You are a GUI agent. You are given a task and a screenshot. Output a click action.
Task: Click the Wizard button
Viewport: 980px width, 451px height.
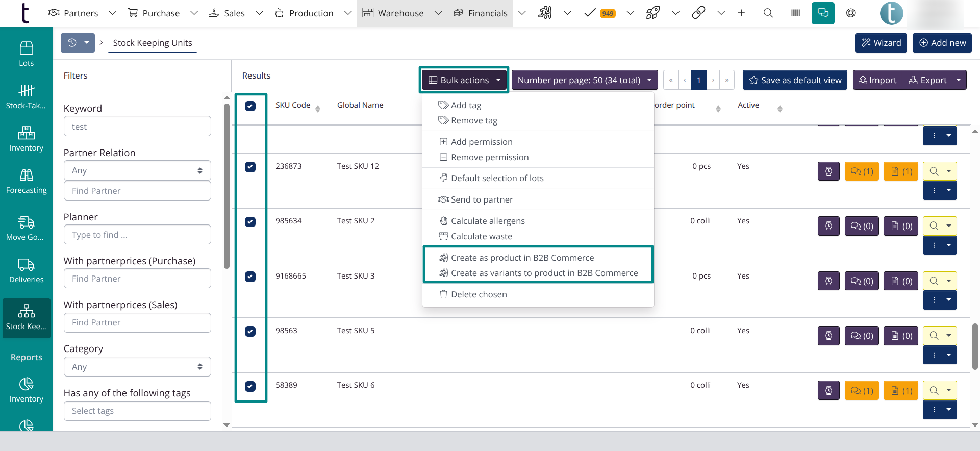click(x=881, y=43)
